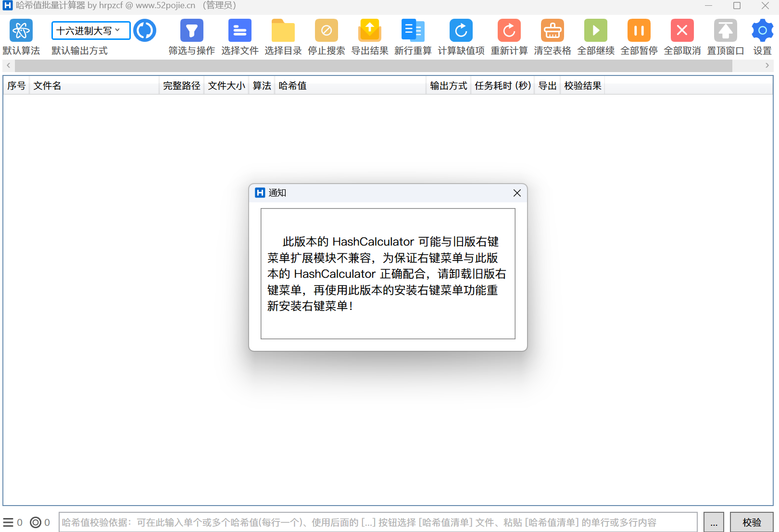Screen dimensions: 779x532
Task: Click the 导出 column header
Action: (x=548, y=86)
